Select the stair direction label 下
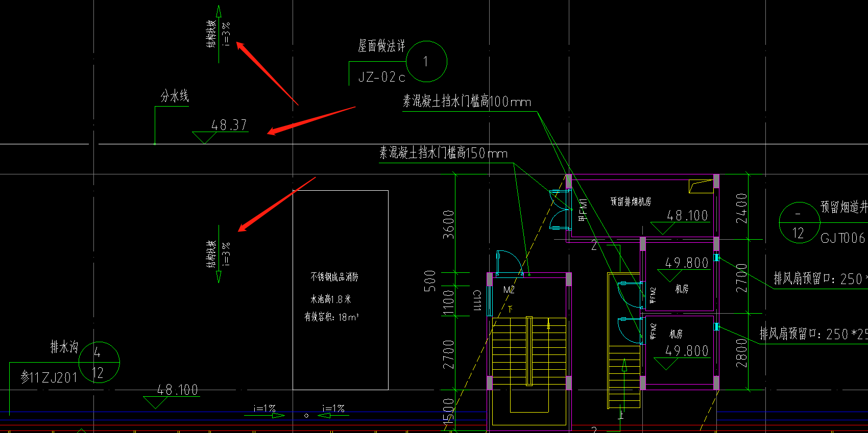This screenshot has width=868, height=433. coord(510,309)
